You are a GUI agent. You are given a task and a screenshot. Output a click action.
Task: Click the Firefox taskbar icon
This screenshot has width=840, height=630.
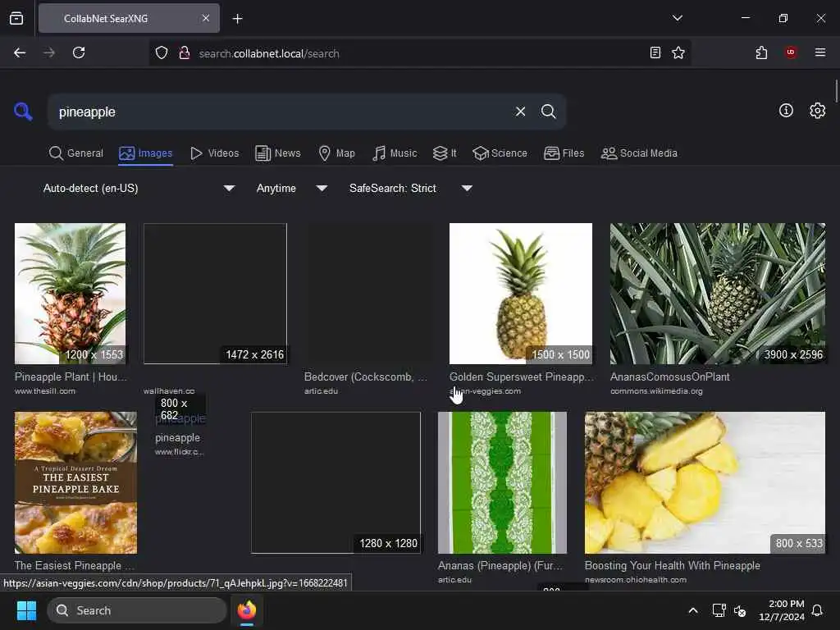(247, 610)
